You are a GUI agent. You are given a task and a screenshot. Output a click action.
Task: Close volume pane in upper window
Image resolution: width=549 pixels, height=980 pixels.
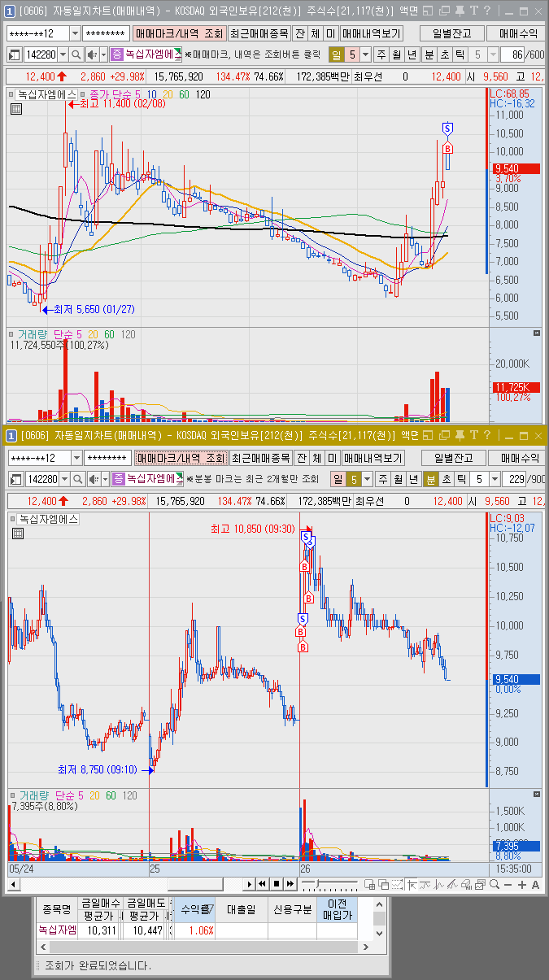tap(536, 333)
